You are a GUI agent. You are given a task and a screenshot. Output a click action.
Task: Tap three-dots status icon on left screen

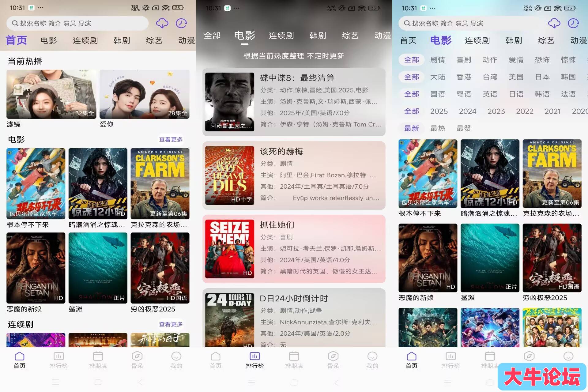[40, 8]
